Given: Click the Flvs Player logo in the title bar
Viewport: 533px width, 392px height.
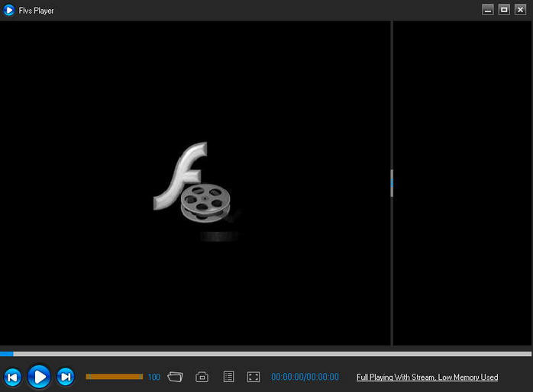Looking at the screenshot, I should (9, 10).
